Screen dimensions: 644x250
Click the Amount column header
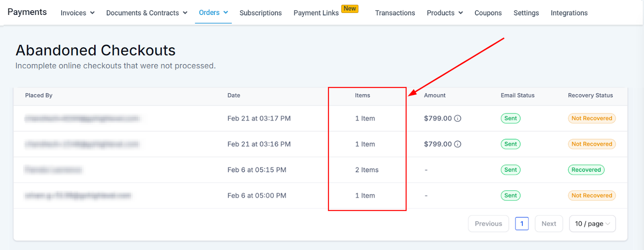click(x=435, y=96)
